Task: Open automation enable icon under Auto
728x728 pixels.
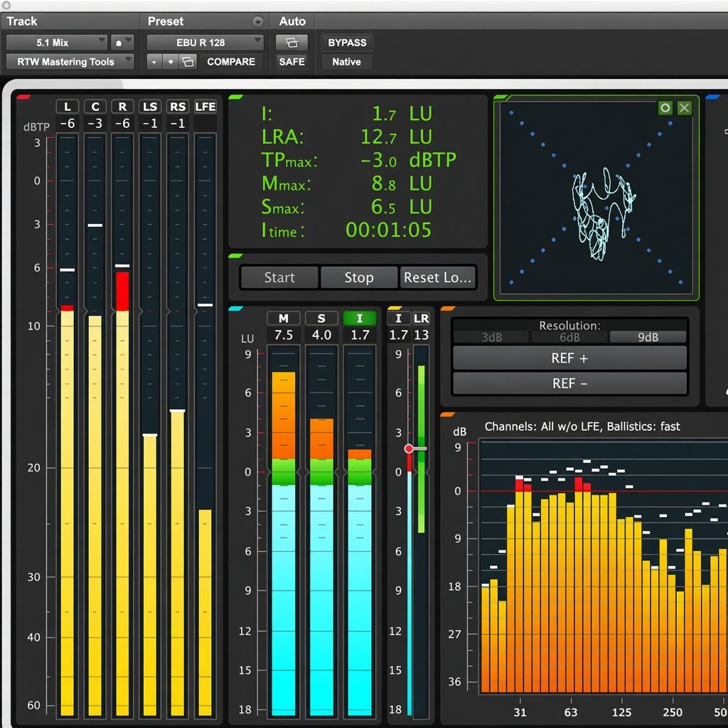Action: (291, 43)
